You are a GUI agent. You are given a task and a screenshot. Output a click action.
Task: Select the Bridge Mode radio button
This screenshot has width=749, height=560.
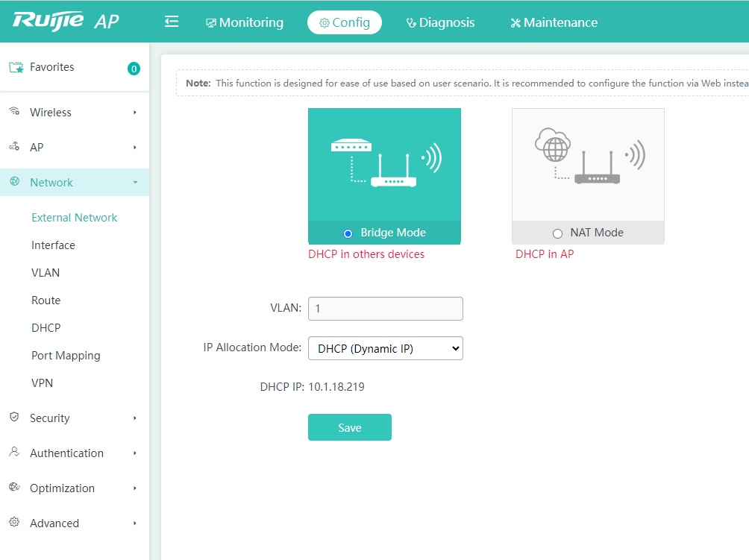pos(348,233)
